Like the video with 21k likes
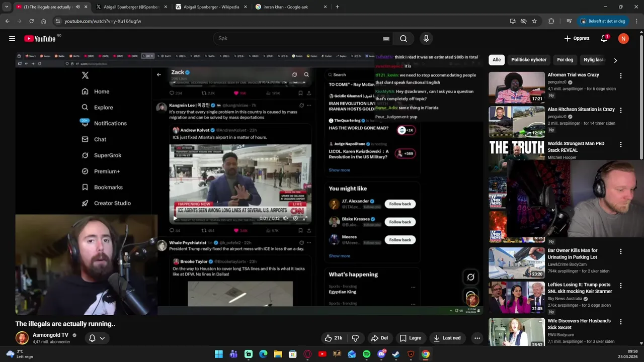The height and width of the screenshot is (362, 644). tap(333, 338)
